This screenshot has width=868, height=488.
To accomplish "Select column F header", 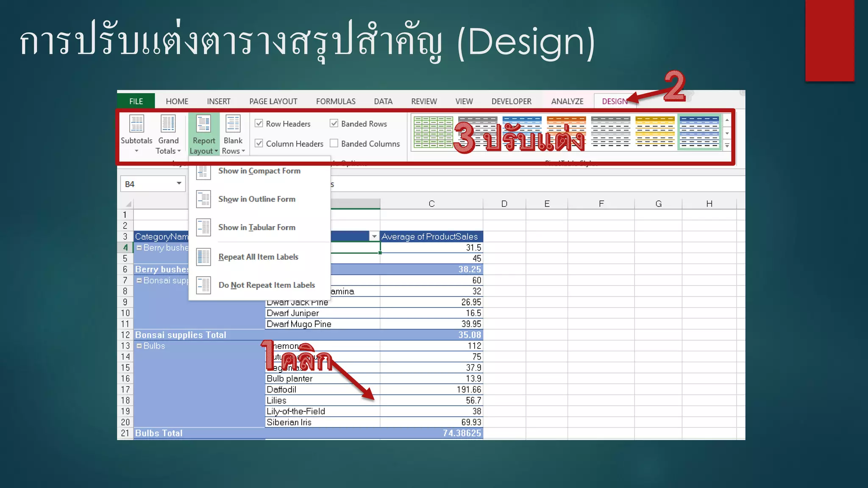I will [x=601, y=204].
